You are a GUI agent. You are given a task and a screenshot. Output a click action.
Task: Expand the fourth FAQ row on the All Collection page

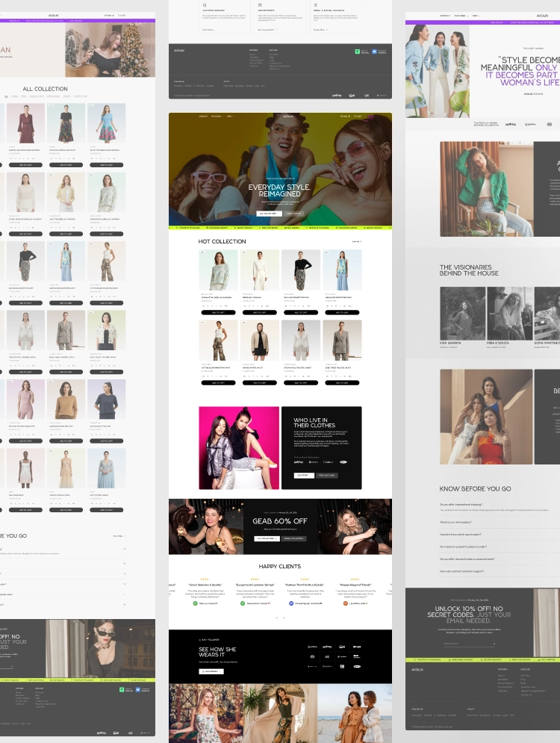pos(63,584)
